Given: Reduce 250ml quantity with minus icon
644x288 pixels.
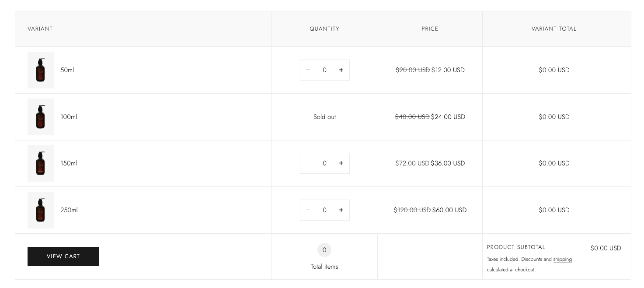Looking at the screenshot, I should [308, 210].
